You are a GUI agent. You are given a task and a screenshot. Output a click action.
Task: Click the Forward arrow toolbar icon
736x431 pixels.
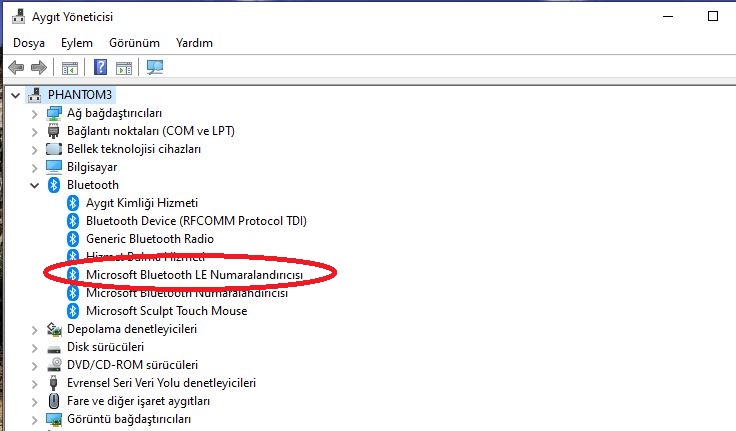(x=38, y=68)
